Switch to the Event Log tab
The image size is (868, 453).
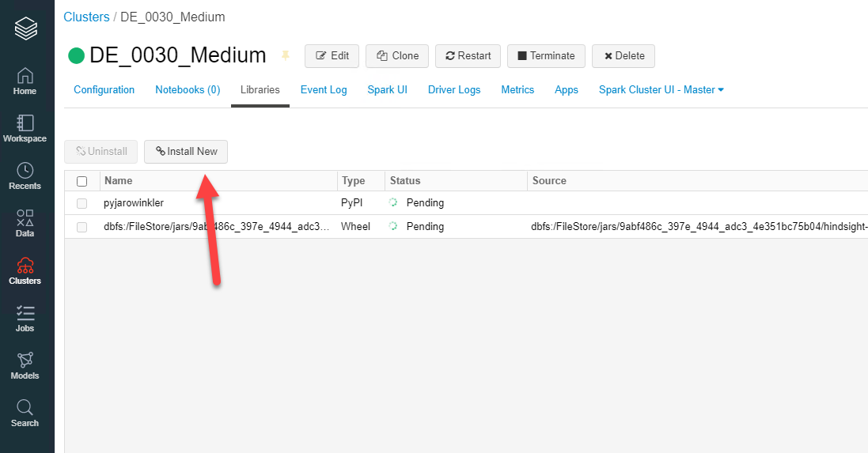pyautogui.click(x=324, y=90)
